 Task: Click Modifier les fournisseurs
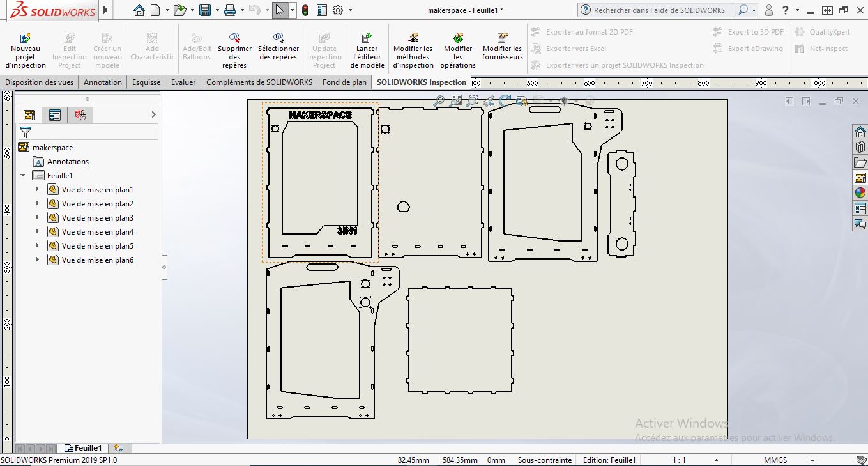tap(502, 47)
